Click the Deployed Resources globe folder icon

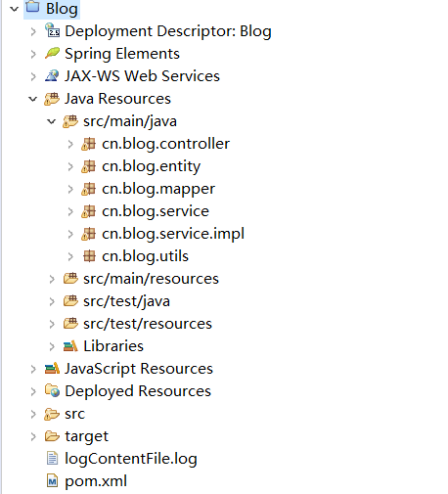(x=52, y=390)
